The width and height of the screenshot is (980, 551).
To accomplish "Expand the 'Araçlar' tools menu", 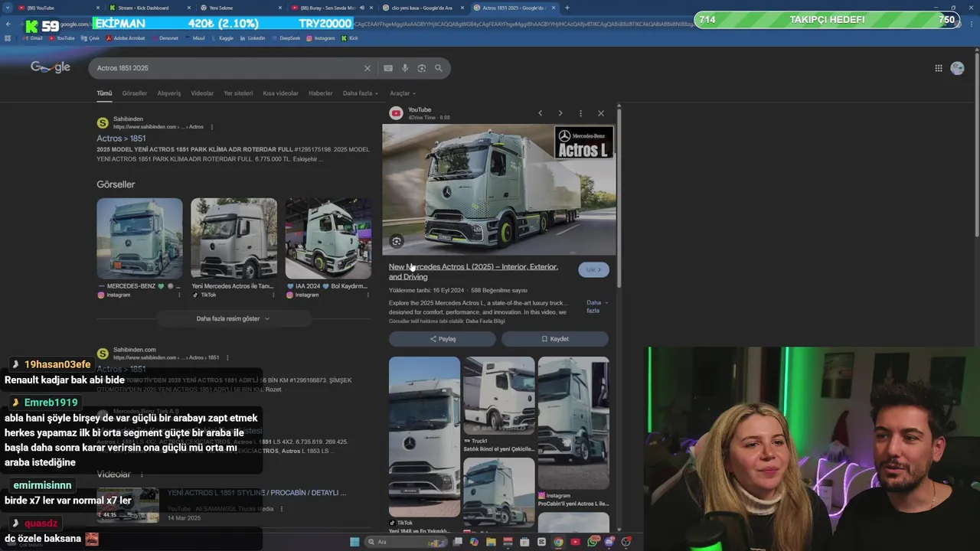I will [x=403, y=93].
